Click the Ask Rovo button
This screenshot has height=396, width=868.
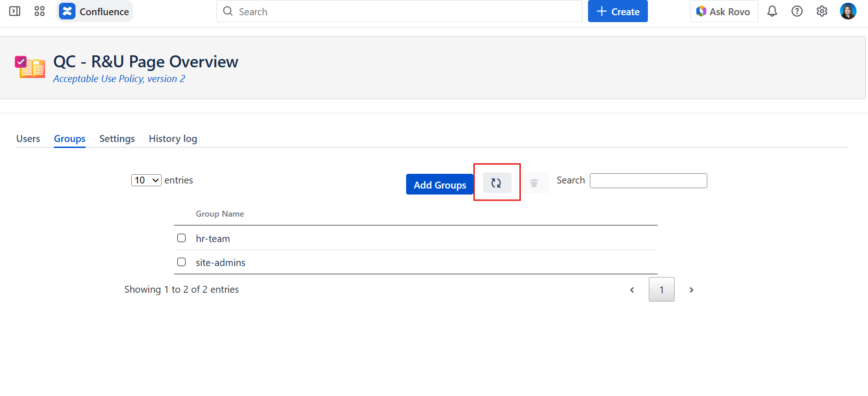724,12
